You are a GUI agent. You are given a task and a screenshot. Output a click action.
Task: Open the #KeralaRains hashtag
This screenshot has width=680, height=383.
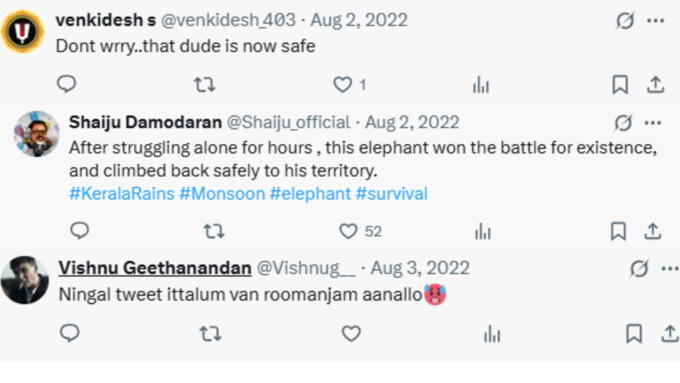pyautogui.click(x=122, y=193)
